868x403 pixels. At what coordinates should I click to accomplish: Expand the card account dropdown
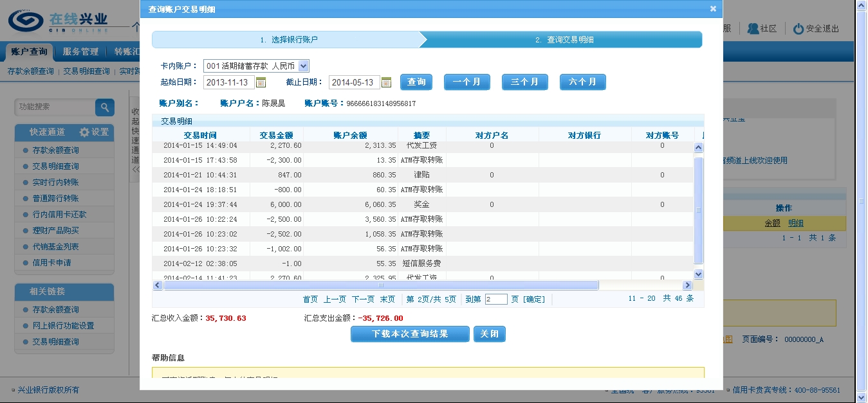click(x=304, y=66)
